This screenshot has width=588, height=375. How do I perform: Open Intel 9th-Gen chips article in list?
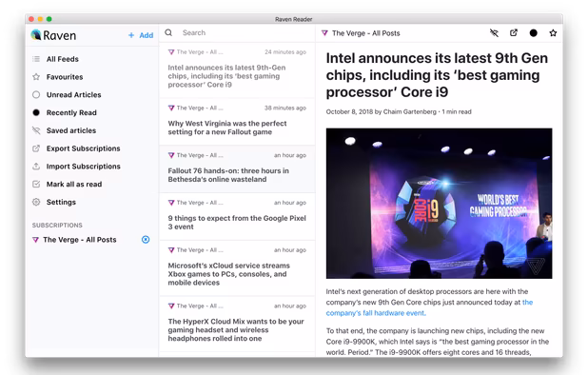point(237,70)
